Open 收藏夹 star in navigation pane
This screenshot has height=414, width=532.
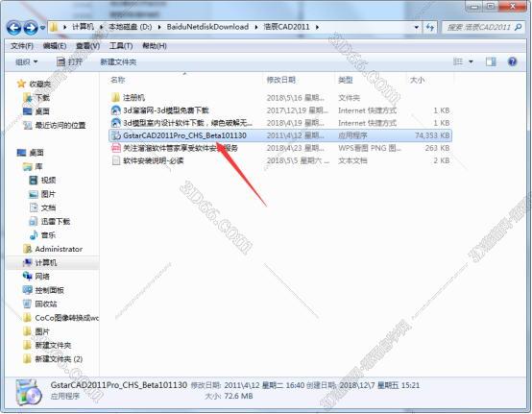pyautogui.click(x=21, y=84)
